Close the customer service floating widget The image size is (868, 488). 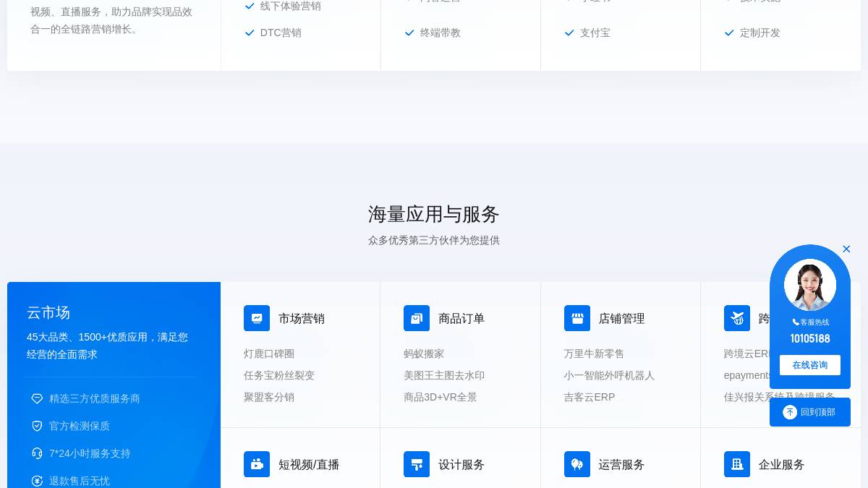pos(846,249)
